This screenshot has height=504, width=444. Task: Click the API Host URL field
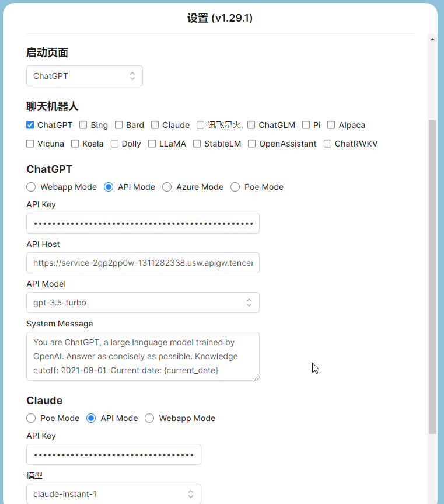pyautogui.click(x=143, y=263)
